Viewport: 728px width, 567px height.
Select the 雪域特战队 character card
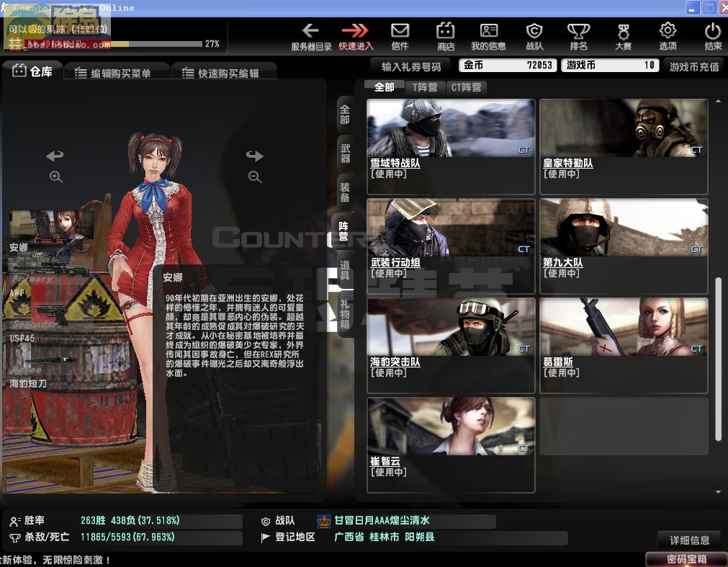pos(451,146)
